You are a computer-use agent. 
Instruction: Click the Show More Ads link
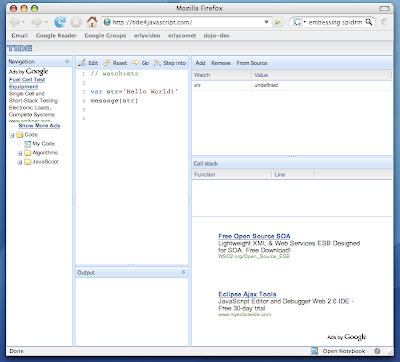pos(39,126)
